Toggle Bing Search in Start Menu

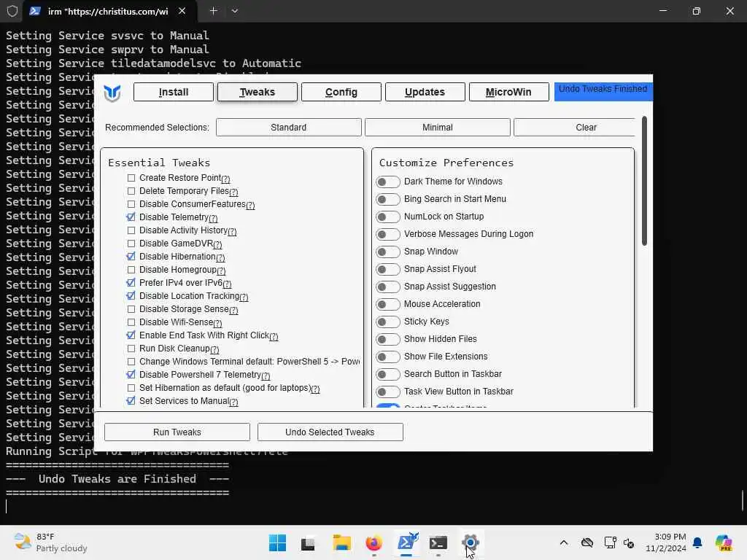[388, 199]
